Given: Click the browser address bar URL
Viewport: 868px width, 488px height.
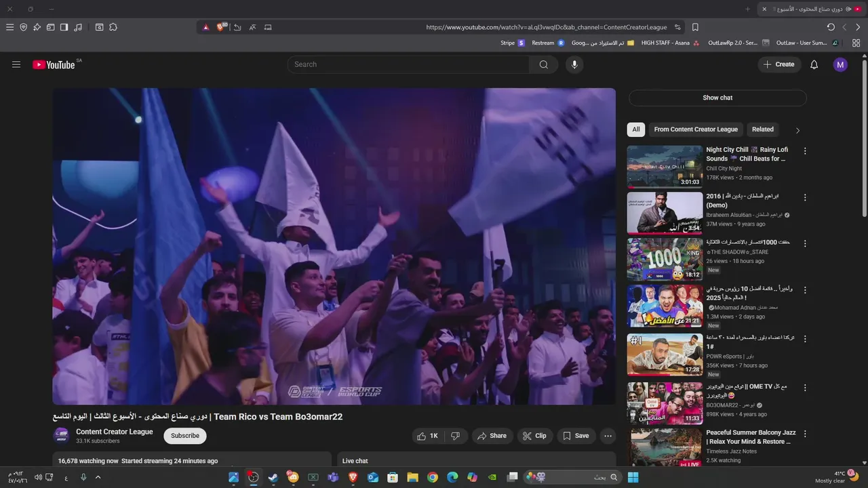Looking at the screenshot, I should 546,27.
